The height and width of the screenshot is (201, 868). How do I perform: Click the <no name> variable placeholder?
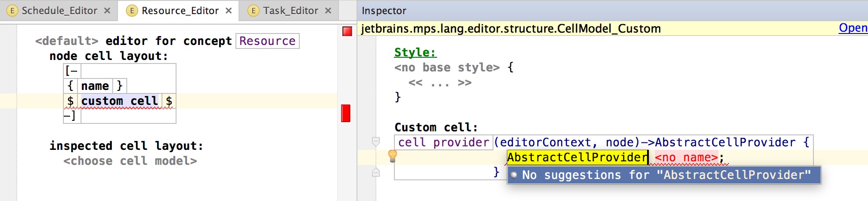point(686,157)
